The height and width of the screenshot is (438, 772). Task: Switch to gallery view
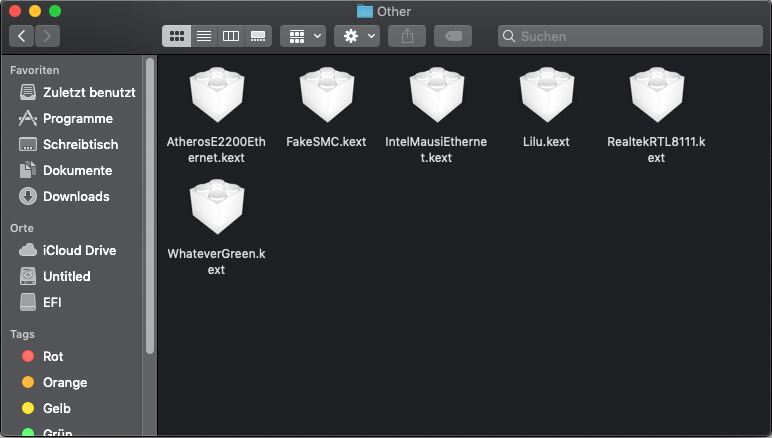[x=258, y=36]
